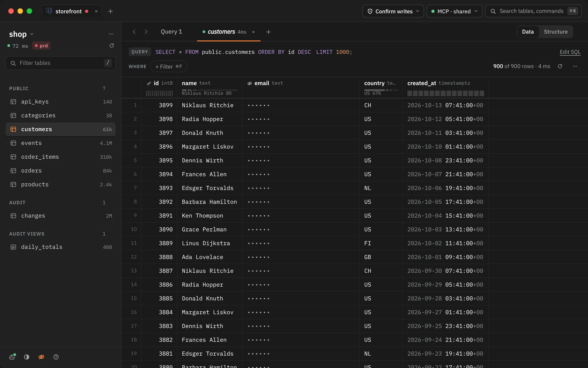Click the id distribution histogram
588x368 pixels.
tap(159, 93)
